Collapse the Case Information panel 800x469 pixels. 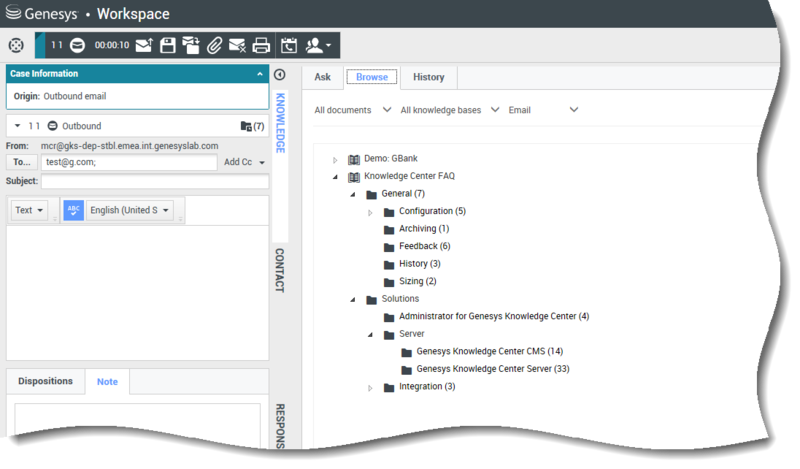point(260,74)
